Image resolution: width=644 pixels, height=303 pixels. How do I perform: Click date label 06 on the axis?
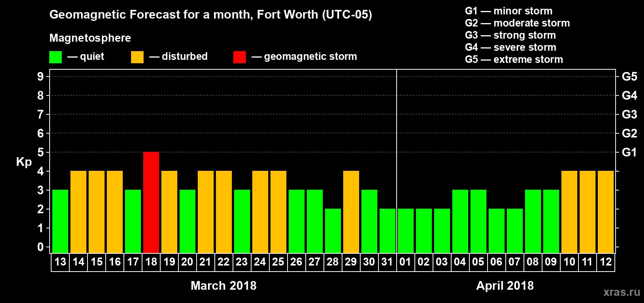point(496,262)
